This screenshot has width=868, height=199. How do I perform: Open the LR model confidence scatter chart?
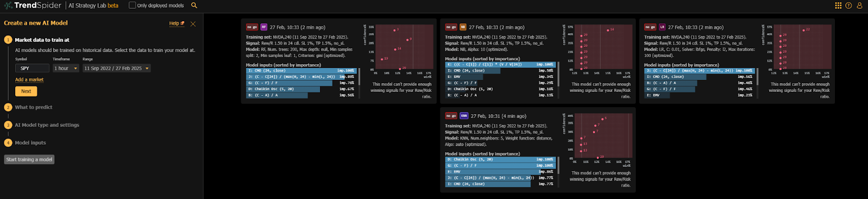pos(802,47)
